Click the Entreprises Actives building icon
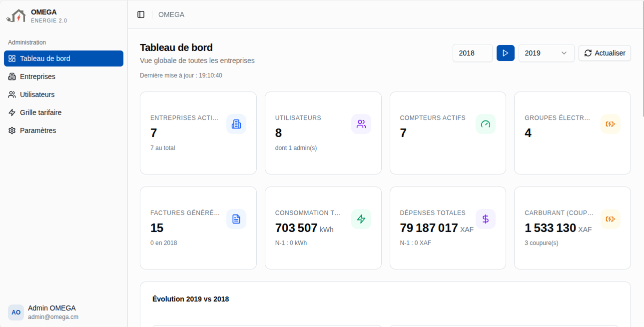Screen dimensions: 644x327 (x=236, y=124)
